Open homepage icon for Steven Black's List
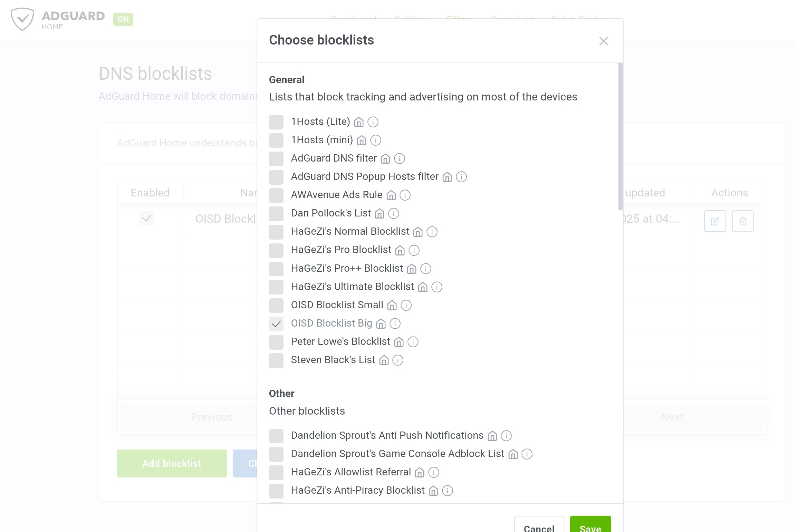 click(x=384, y=360)
